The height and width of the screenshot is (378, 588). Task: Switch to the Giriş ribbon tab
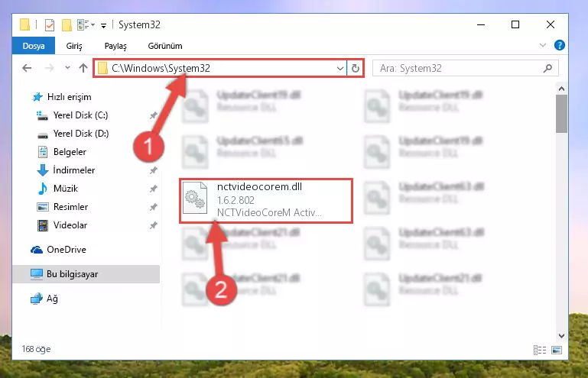point(74,46)
